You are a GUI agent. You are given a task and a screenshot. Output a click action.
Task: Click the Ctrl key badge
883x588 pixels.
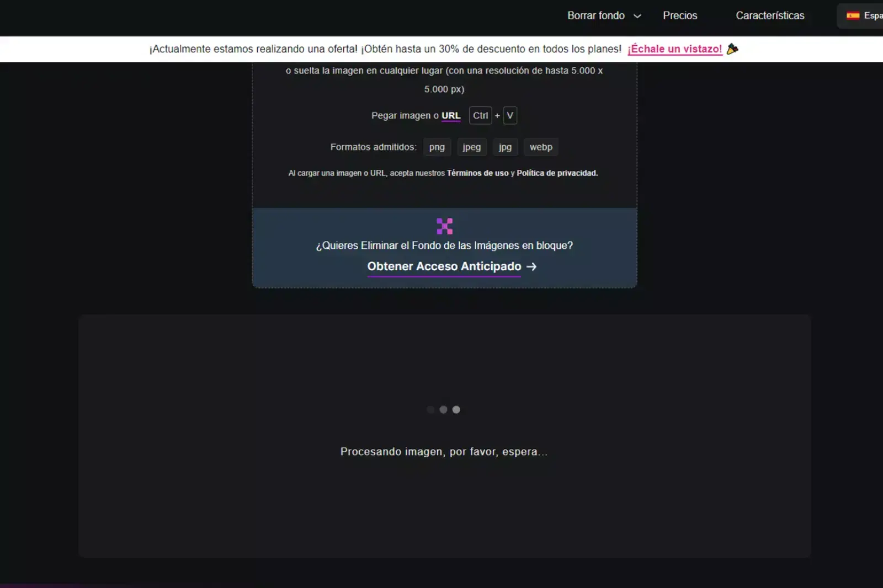click(480, 116)
